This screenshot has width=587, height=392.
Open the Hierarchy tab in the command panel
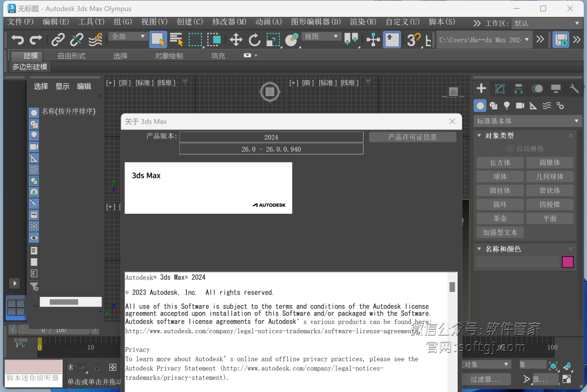519,89
